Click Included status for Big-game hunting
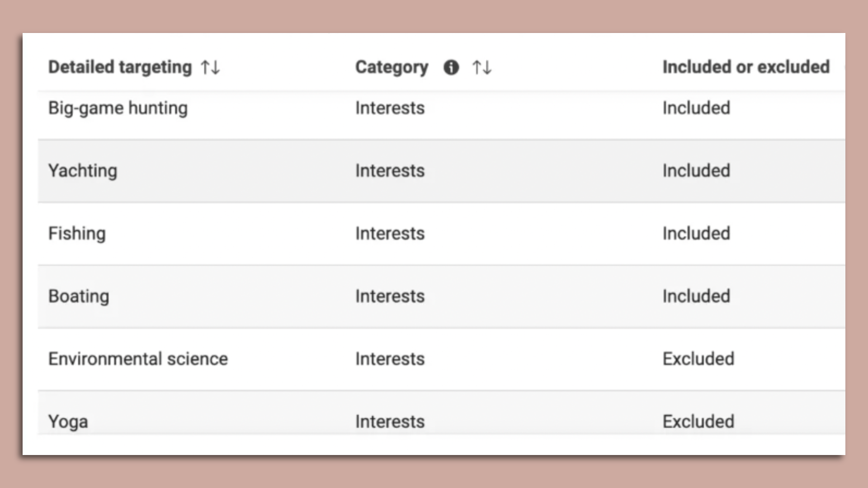The image size is (868, 488). [x=696, y=108]
